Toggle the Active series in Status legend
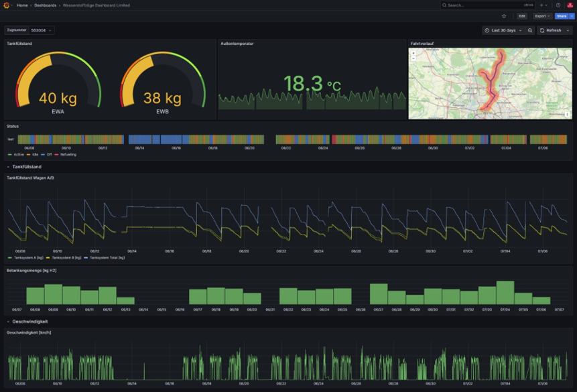 pyautogui.click(x=17, y=154)
